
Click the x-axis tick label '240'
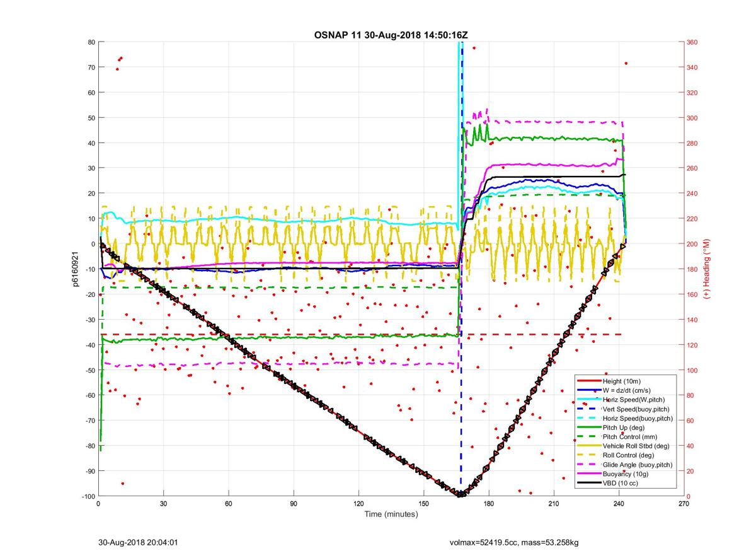click(x=619, y=504)
